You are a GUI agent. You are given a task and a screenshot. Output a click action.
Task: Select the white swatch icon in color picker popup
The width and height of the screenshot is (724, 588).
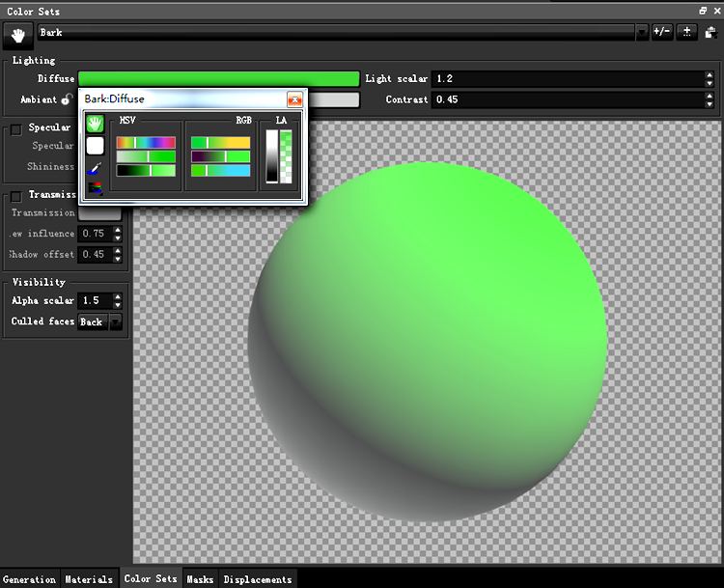coord(95,146)
